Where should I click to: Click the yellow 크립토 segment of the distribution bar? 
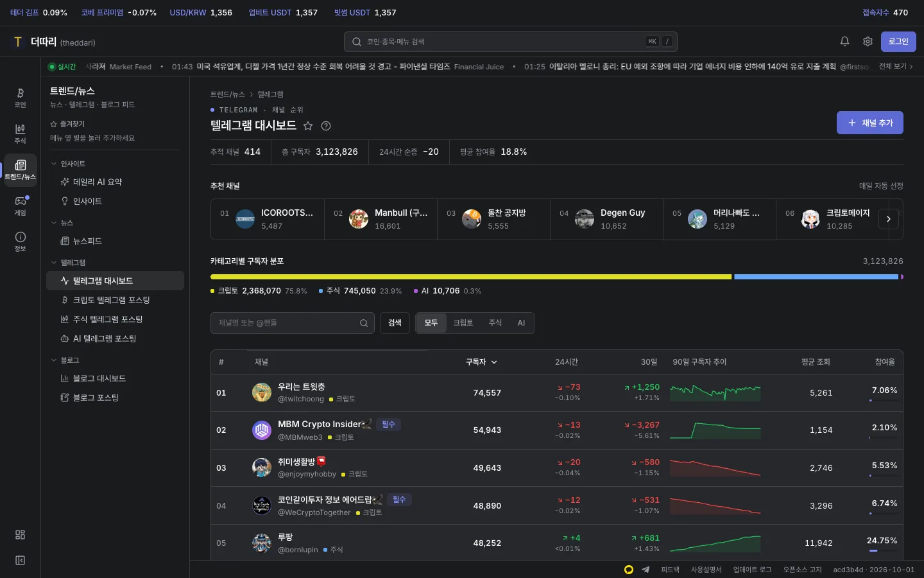(471, 277)
